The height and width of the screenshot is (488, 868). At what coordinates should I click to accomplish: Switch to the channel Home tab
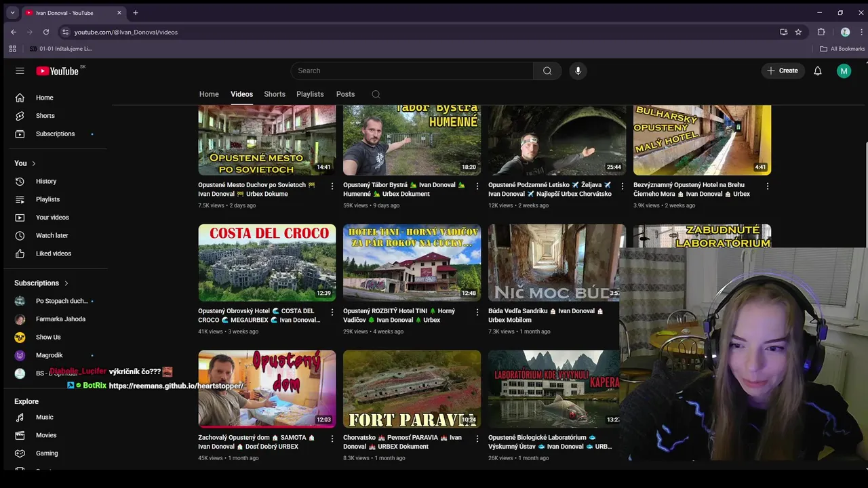click(x=209, y=94)
